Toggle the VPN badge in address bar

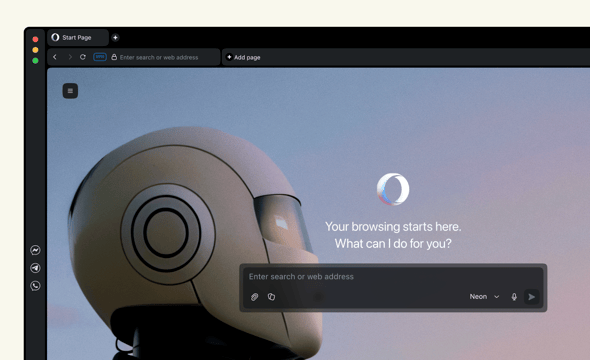(x=100, y=57)
